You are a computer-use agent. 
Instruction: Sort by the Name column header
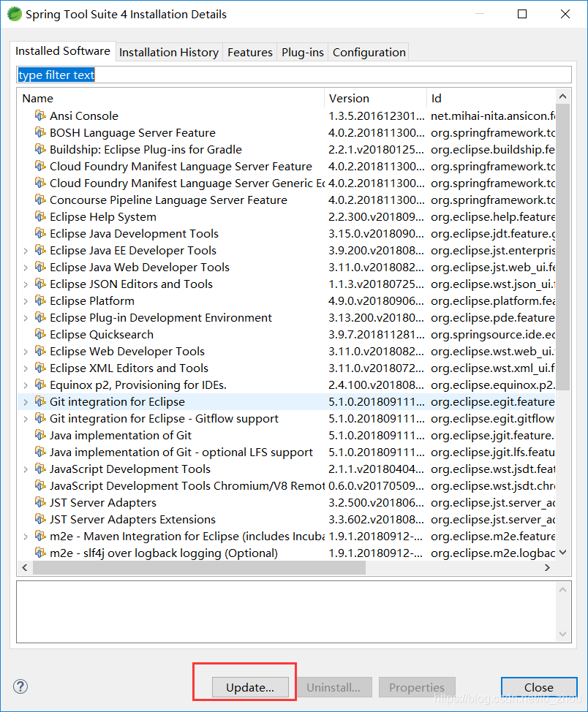171,98
